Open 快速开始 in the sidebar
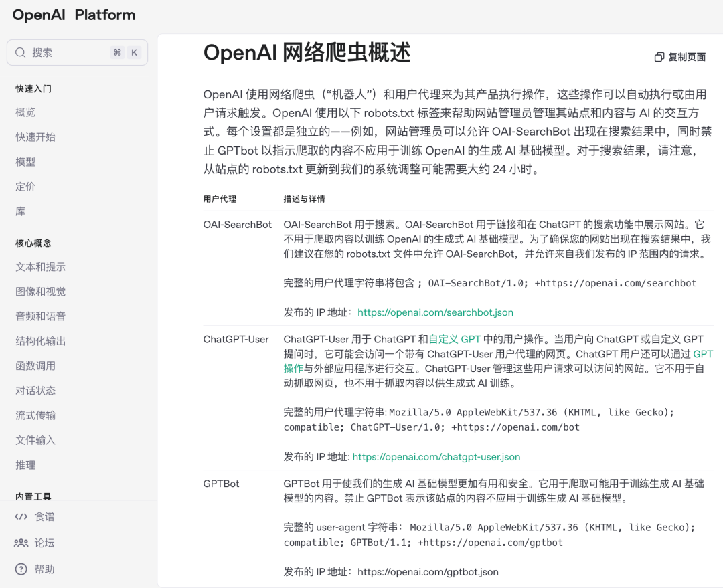 pos(35,137)
